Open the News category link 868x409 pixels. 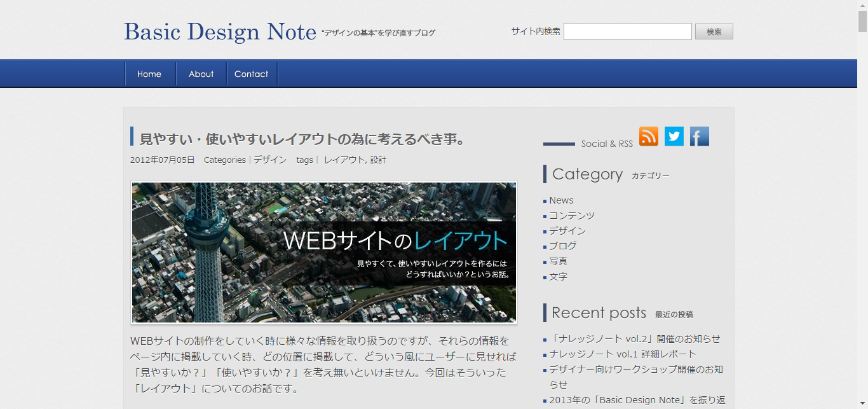coord(561,200)
